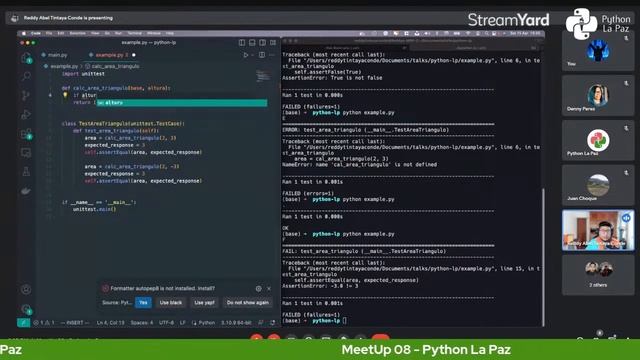
Task: Click UTF-8 encoding selector
Action: [167, 323]
